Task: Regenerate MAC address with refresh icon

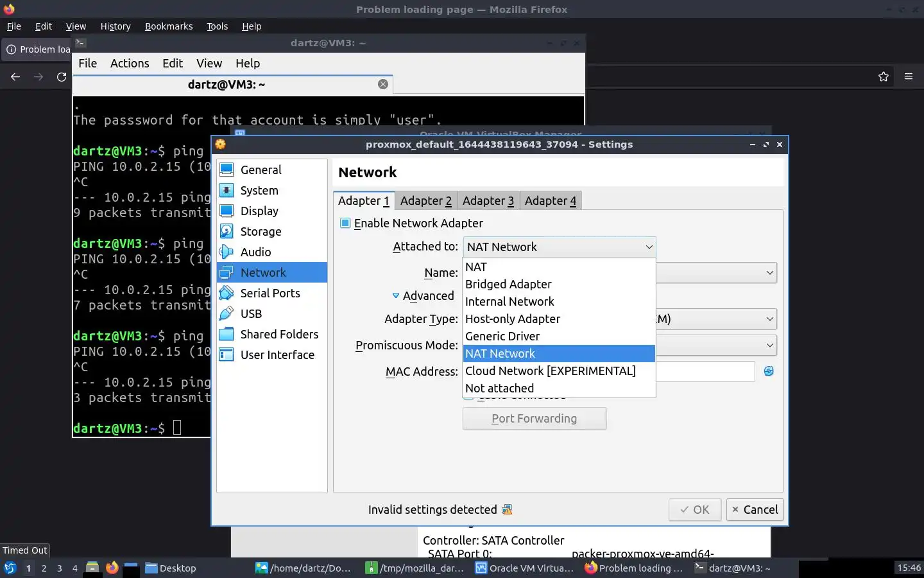Action: 769,371
